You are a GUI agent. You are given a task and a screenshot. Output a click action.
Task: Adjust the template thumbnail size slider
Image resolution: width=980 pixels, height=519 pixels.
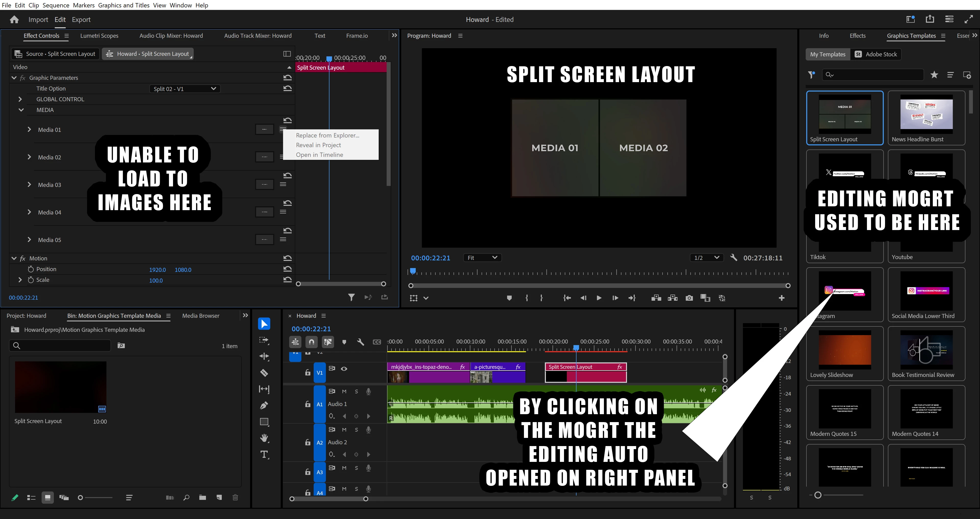tap(818, 495)
